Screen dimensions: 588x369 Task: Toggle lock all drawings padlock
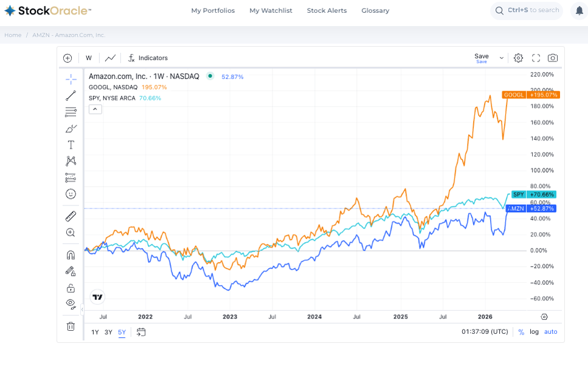tap(71, 288)
